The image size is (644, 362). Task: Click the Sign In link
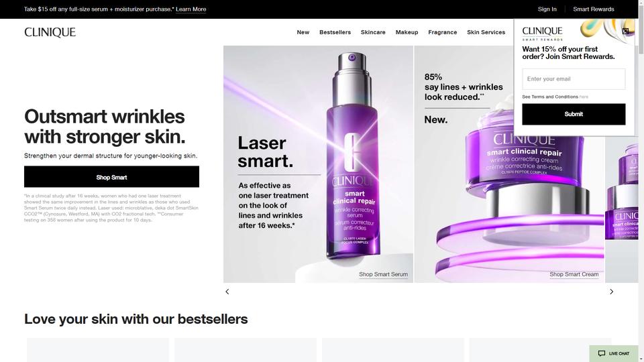point(547,9)
